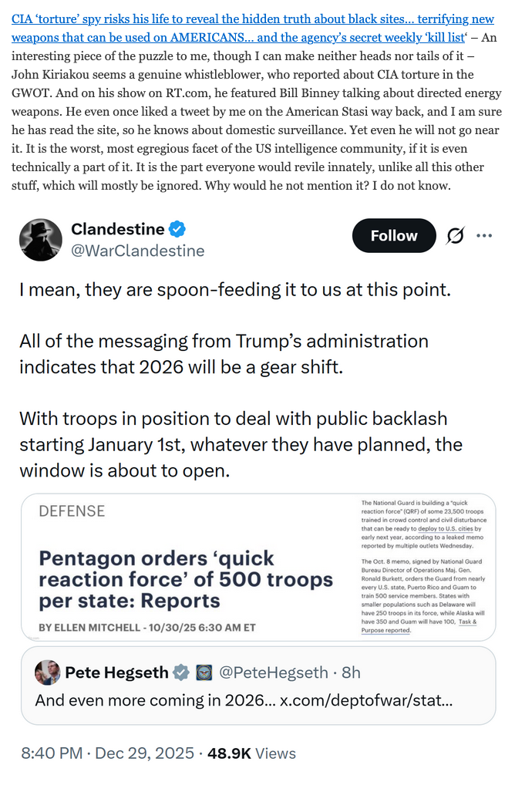Click Pete Hegseth's avatar in quoted post

48,672
